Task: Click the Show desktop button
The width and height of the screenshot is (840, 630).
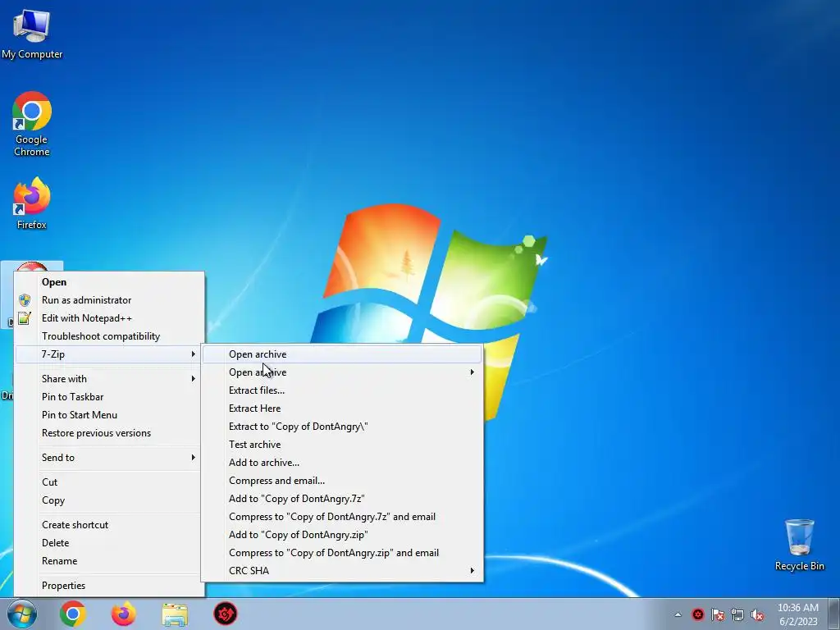Action: pos(833,614)
